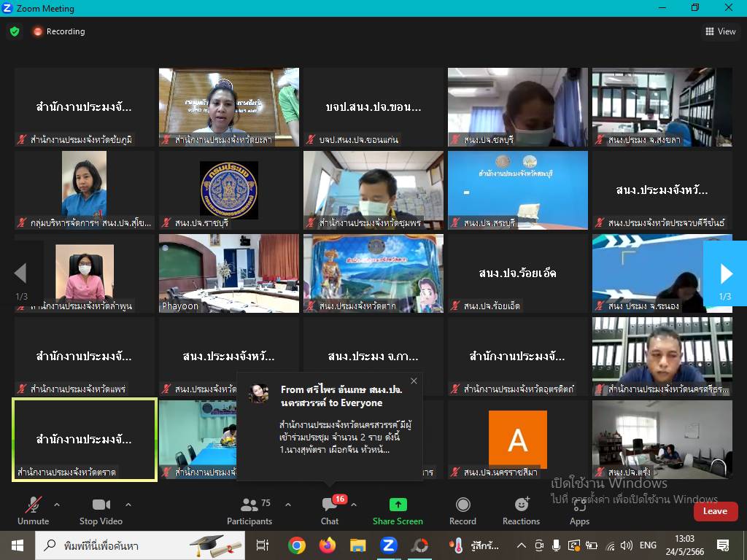Select the สนง.ปจ.ร้อยเอ็ด tile
The height and width of the screenshot is (560, 747).
(x=518, y=273)
